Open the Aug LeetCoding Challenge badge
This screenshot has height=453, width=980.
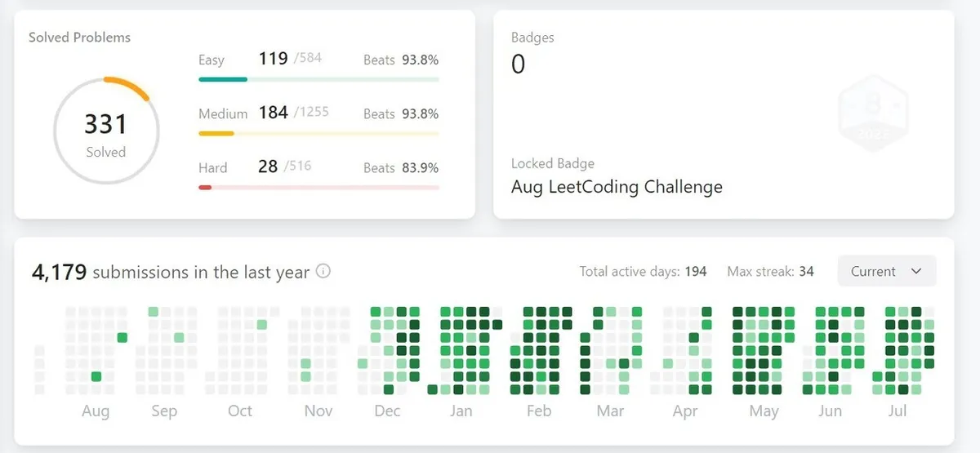(x=617, y=187)
